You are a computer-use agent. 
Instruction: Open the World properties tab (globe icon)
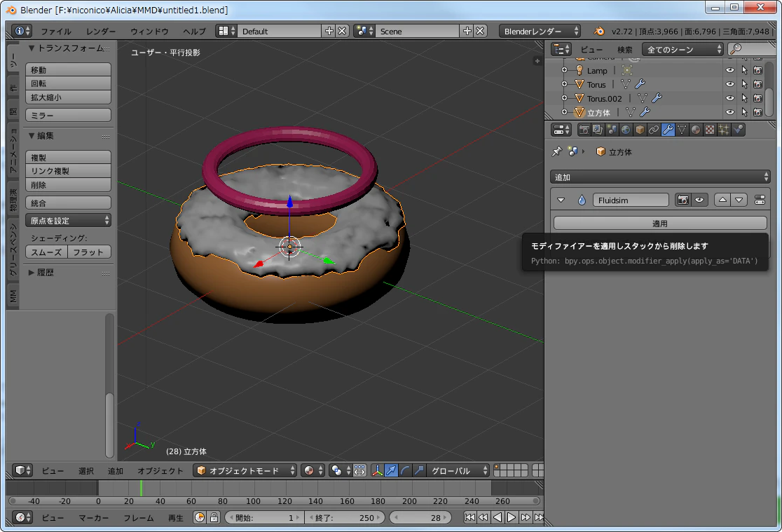pos(626,130)
